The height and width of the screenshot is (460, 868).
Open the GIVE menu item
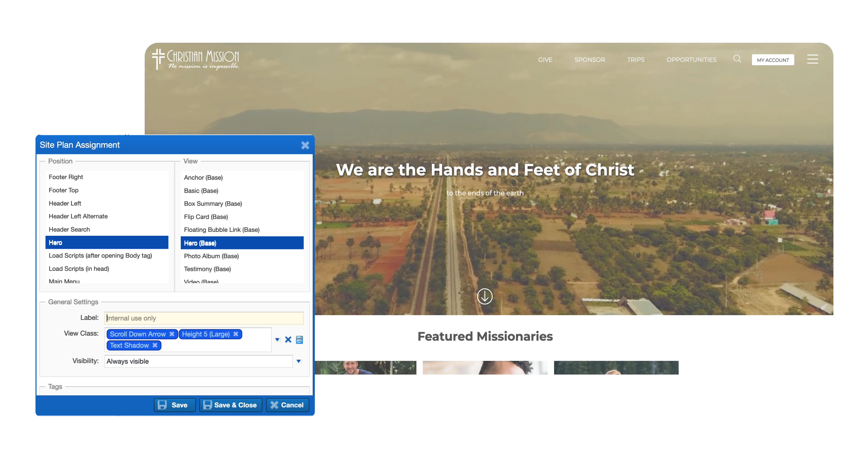[x=545, y=60]
